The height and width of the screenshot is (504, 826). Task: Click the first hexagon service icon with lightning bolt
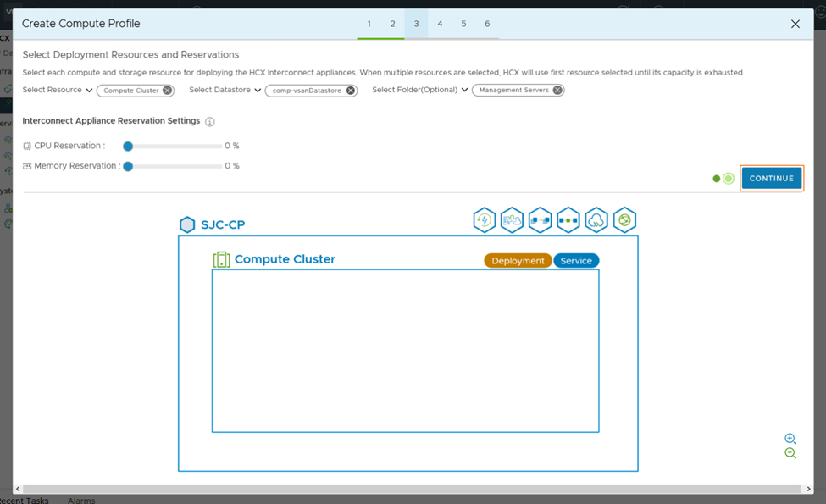click(485, 220)
